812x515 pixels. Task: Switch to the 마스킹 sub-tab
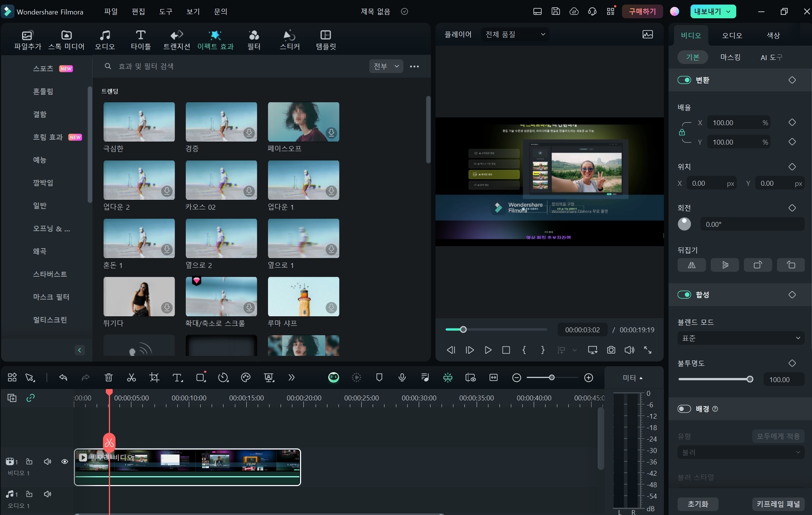pyautogui.click(x=730, y=57)
